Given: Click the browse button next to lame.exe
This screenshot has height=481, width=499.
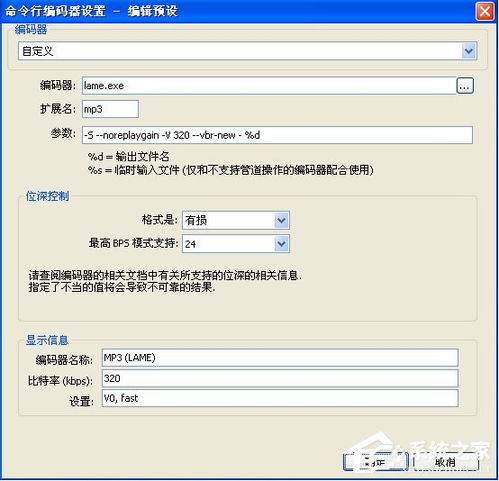Looking at the screenshot, I should click(x=465, y=86).
